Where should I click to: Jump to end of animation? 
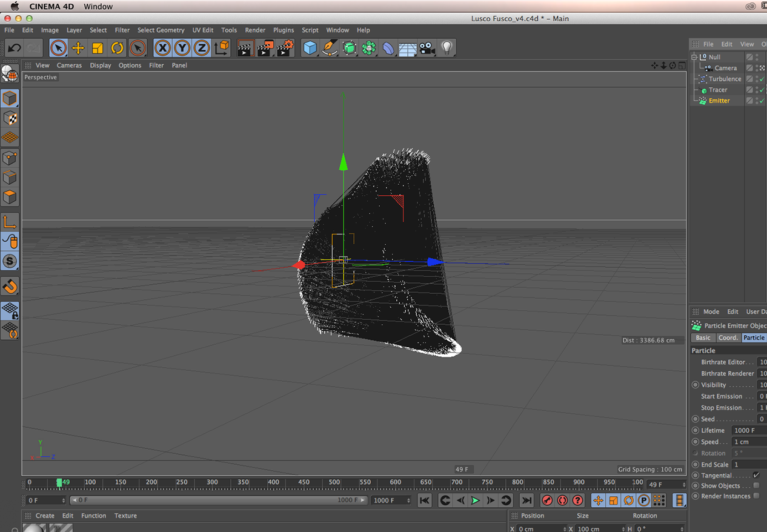(x=526, y=500)
